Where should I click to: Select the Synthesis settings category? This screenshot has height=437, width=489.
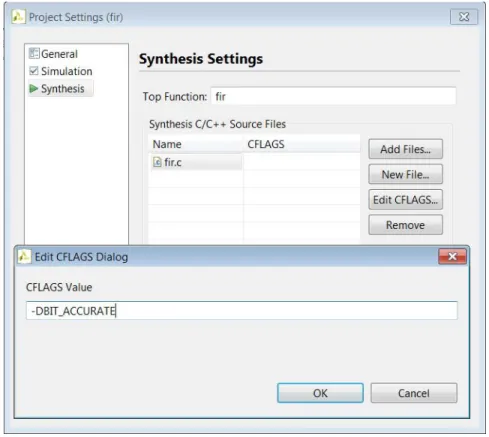tap(62, 89)
